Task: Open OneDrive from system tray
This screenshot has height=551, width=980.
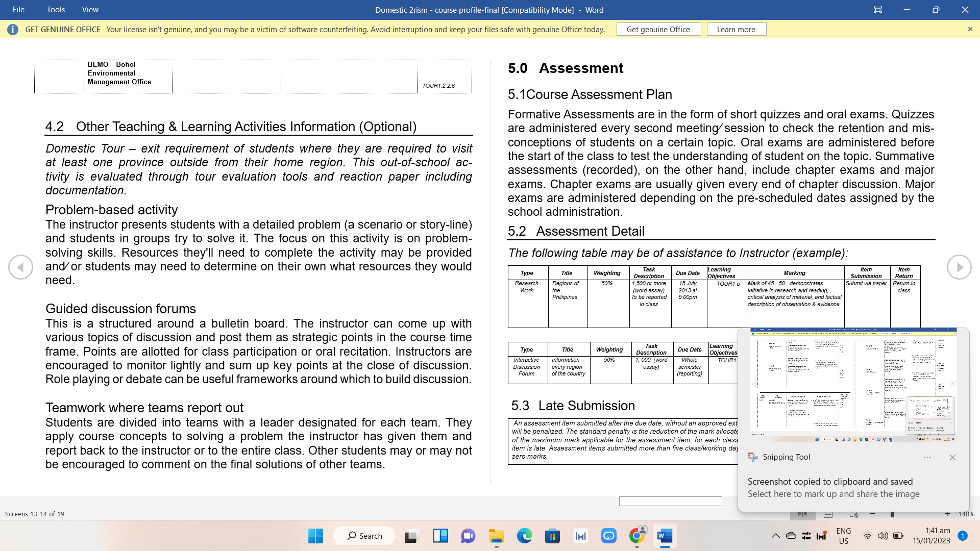Action: tap(791, 536)
